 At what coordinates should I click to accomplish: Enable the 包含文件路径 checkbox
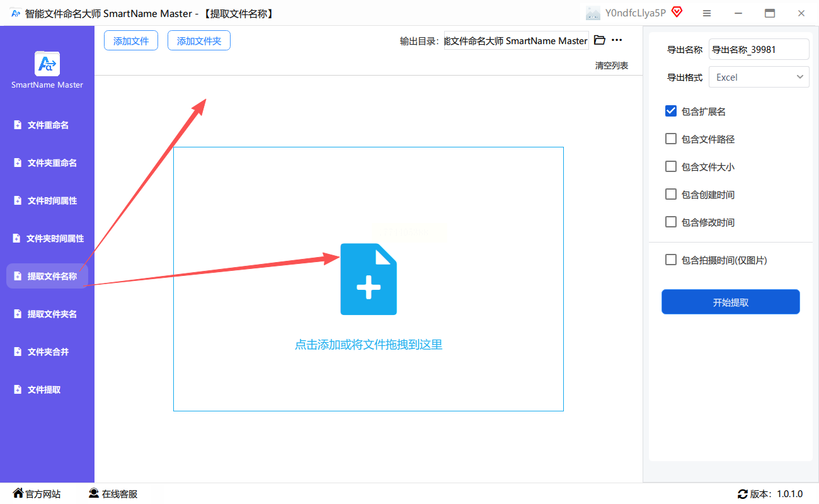(671, 139)
